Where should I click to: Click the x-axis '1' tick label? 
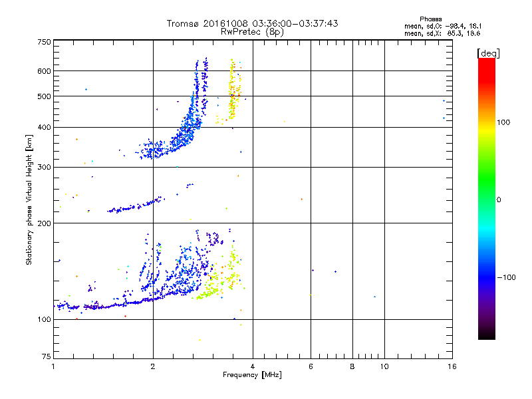click(x=53, y=366)
